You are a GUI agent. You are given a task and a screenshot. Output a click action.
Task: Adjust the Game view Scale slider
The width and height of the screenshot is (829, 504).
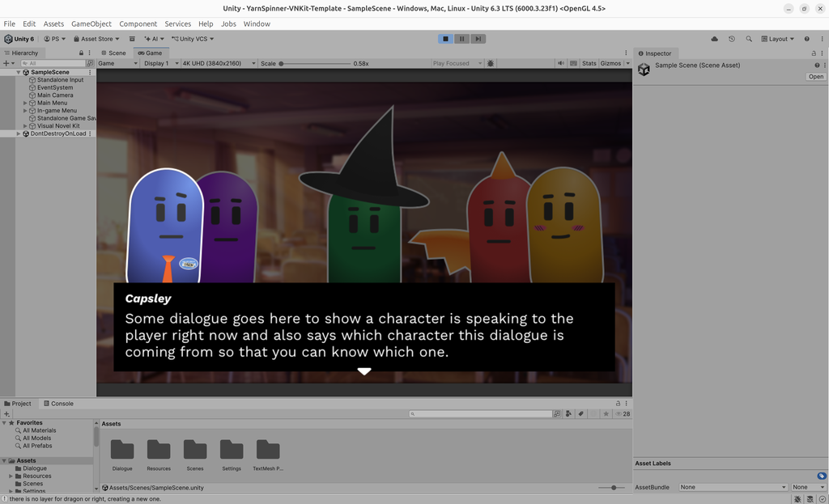[x=316, y=63]
